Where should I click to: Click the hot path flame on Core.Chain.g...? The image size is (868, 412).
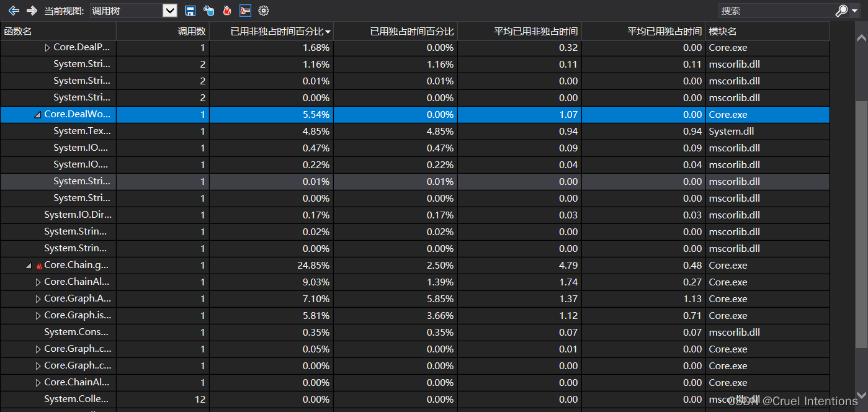point(39,266)
